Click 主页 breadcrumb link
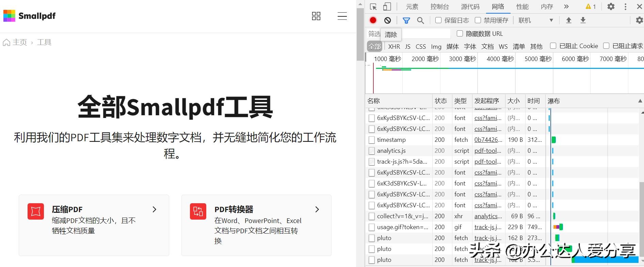This screenshot has height=267, width=644. (x=20, y=42)
